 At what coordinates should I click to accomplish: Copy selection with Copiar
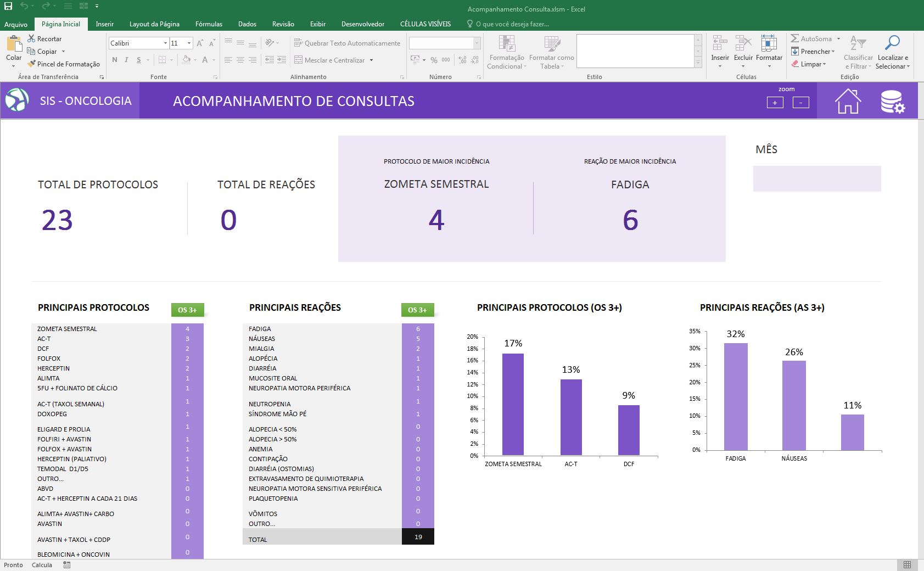click(x=42, y=52)
